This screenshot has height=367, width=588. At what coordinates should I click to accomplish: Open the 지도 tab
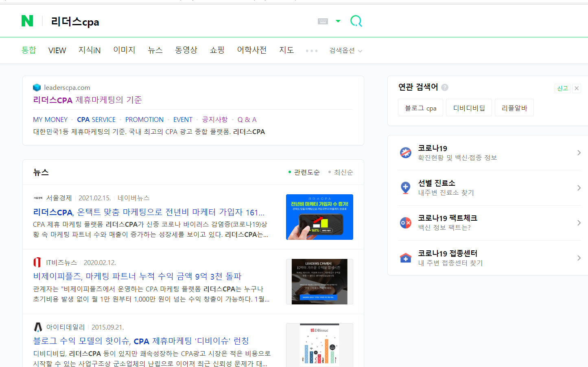pyautogui.click(x=286, y=50)
